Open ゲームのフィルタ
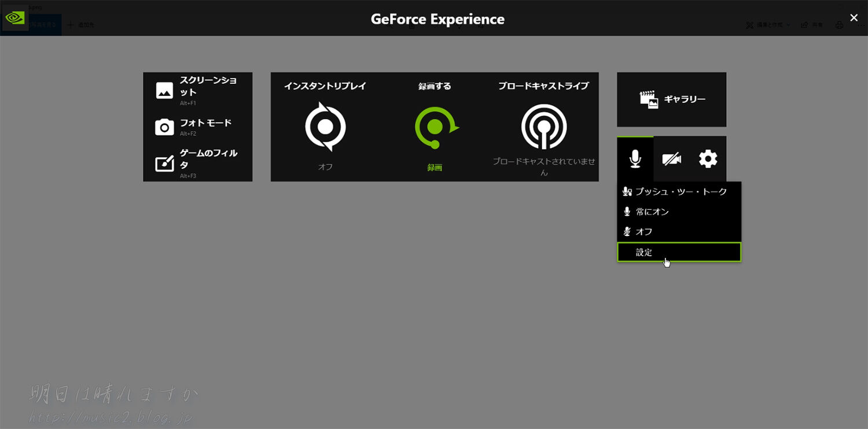 coord(198,164)
